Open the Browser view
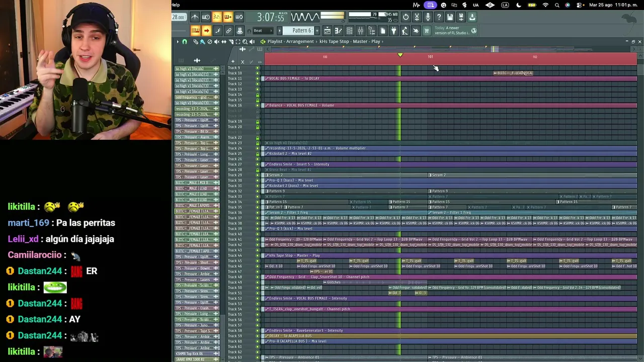Viewport: 644px width, 362px height. tap(371, 31)
